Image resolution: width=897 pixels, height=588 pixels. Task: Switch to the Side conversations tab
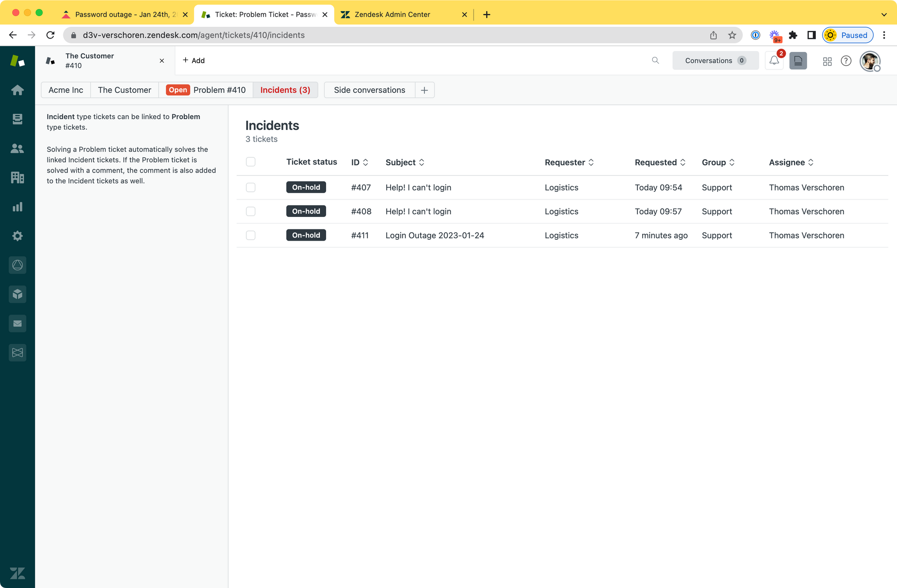pos(370,90)
